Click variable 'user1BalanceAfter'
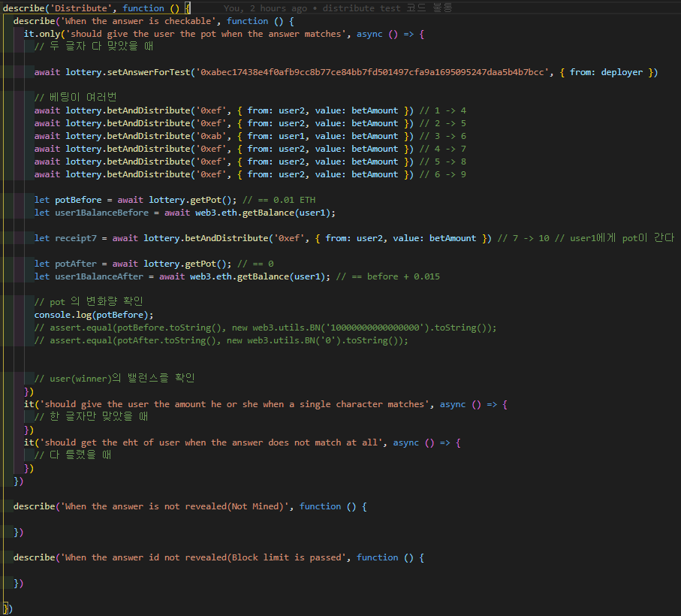The width and height of the screenshot is (681, 616). point(99,276)
